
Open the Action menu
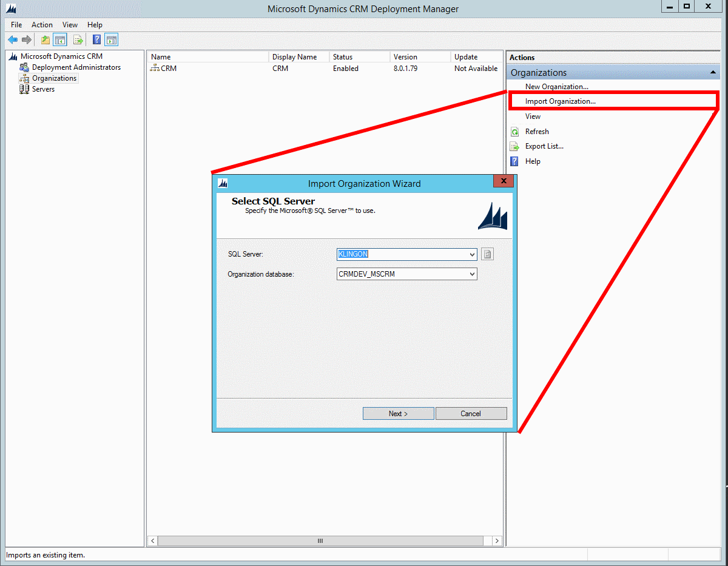coord(42,25)
